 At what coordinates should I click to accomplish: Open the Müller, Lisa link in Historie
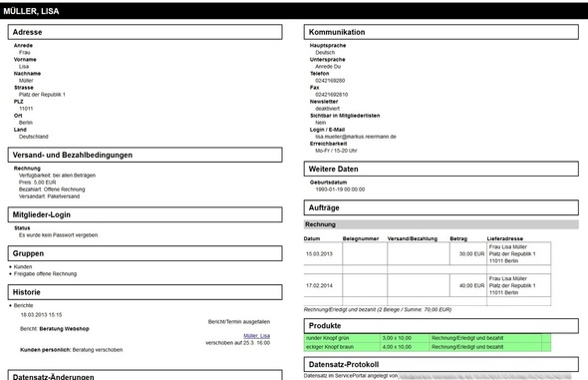tap(256, 336)
